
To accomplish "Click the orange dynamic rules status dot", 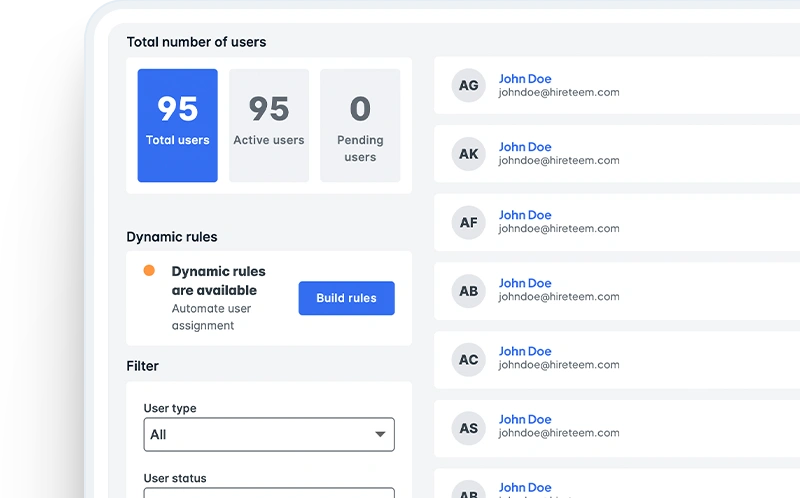I will 149,271.
